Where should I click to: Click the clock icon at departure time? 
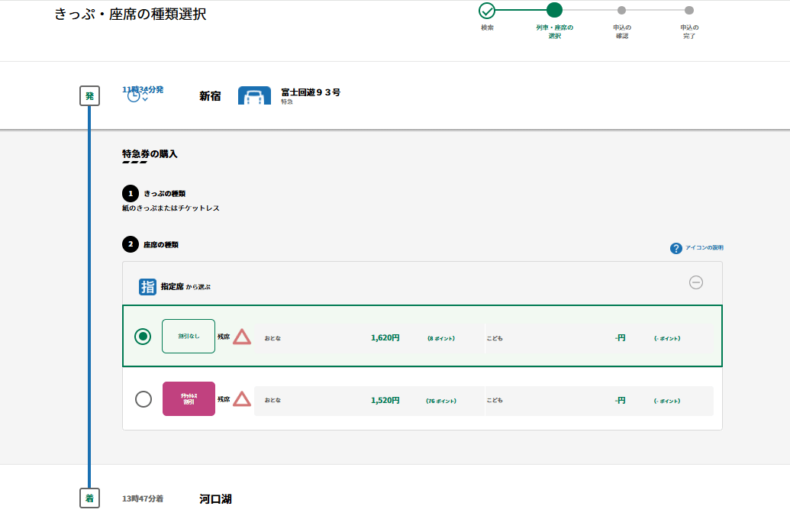tap(134, 95)
